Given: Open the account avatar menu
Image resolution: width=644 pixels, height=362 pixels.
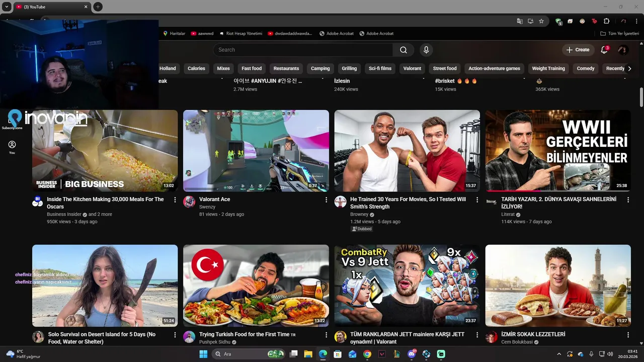Looking at the screenshot, I should [x=622, y=50].
